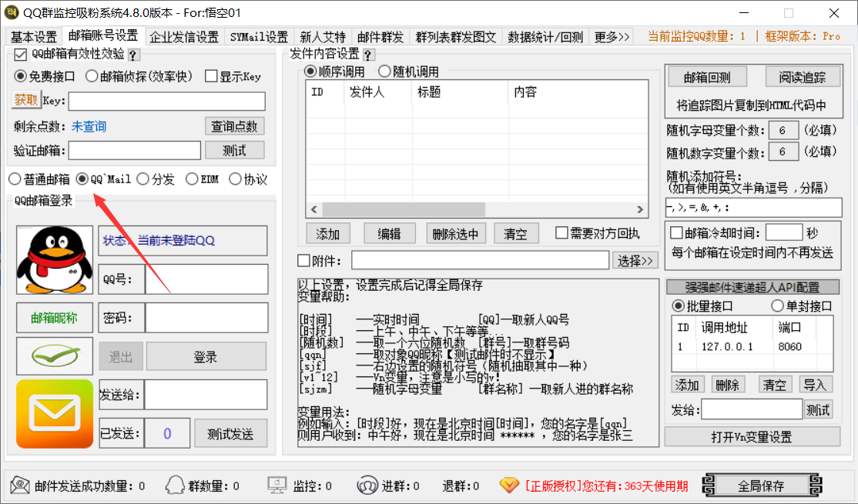This screenshot has height=504, width=858.
Task: Open 新人艾特 tab
Action: click(x=323, y=37)
